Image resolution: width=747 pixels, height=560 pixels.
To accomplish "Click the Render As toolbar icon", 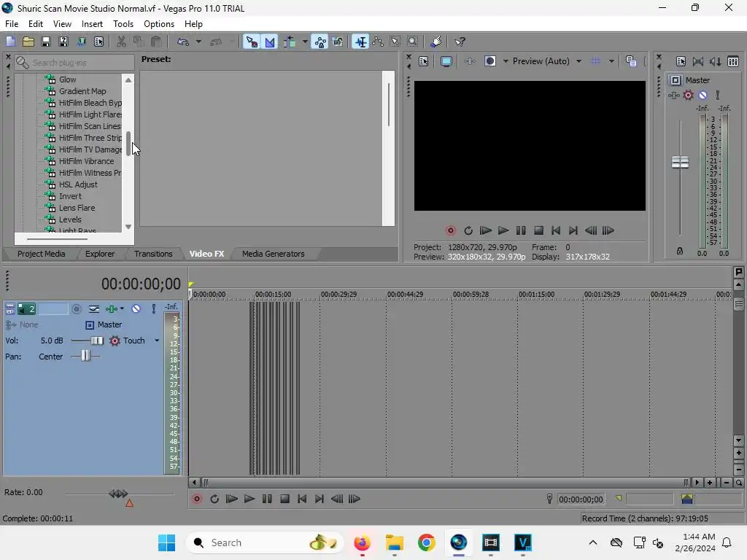I will pos(82,42).
